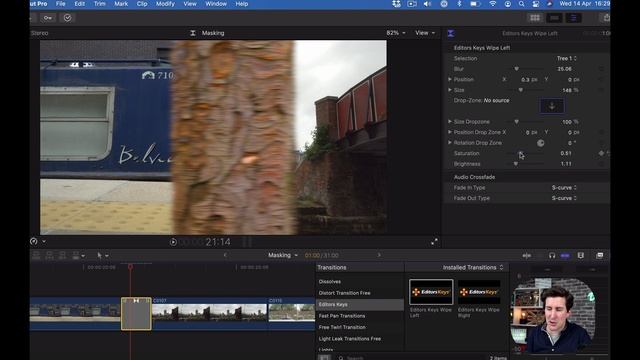Screen dimensions: 640x360
Task: Open the Bluetooth menu bar icon
Action: click(x=459, y=4)
